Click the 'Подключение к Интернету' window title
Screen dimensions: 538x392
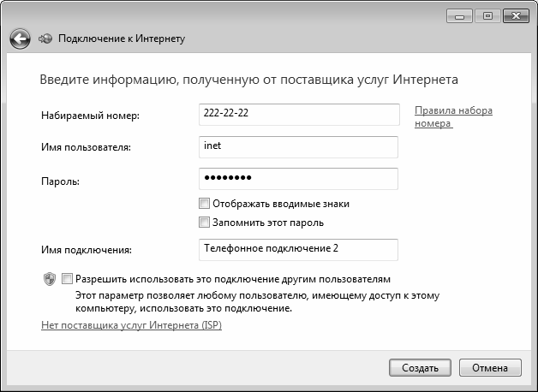[x=120, y=39]
